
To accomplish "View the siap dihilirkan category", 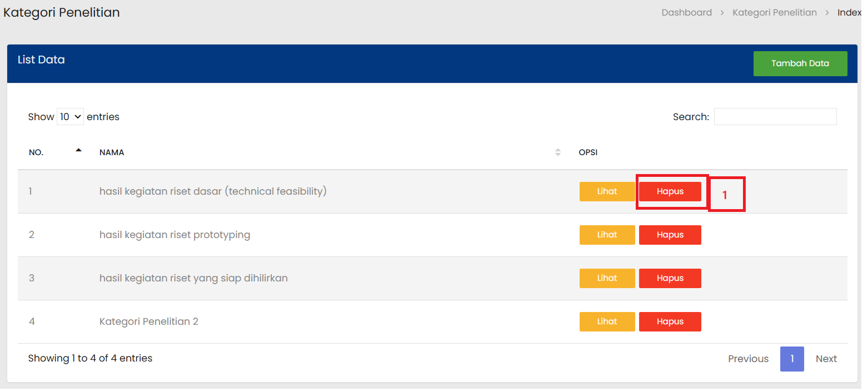I will 607,278.
